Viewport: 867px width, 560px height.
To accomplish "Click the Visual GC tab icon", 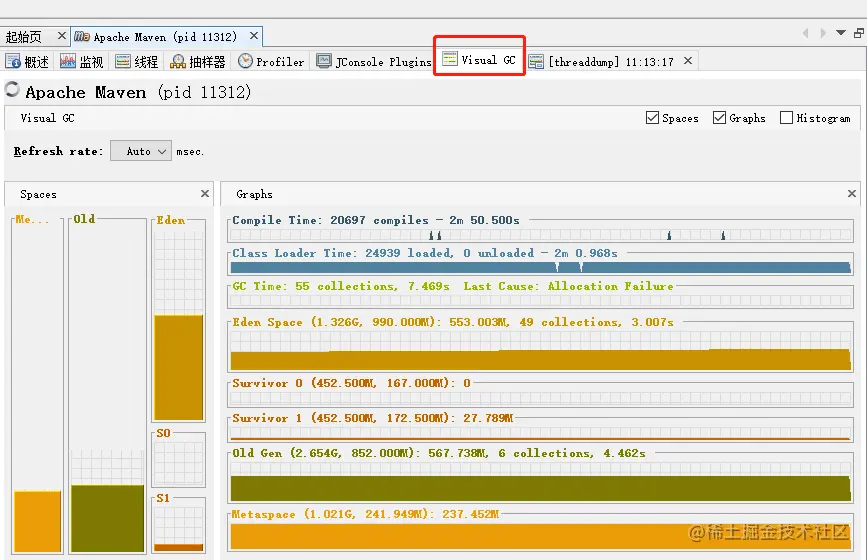I will click(x=450, y=59).
